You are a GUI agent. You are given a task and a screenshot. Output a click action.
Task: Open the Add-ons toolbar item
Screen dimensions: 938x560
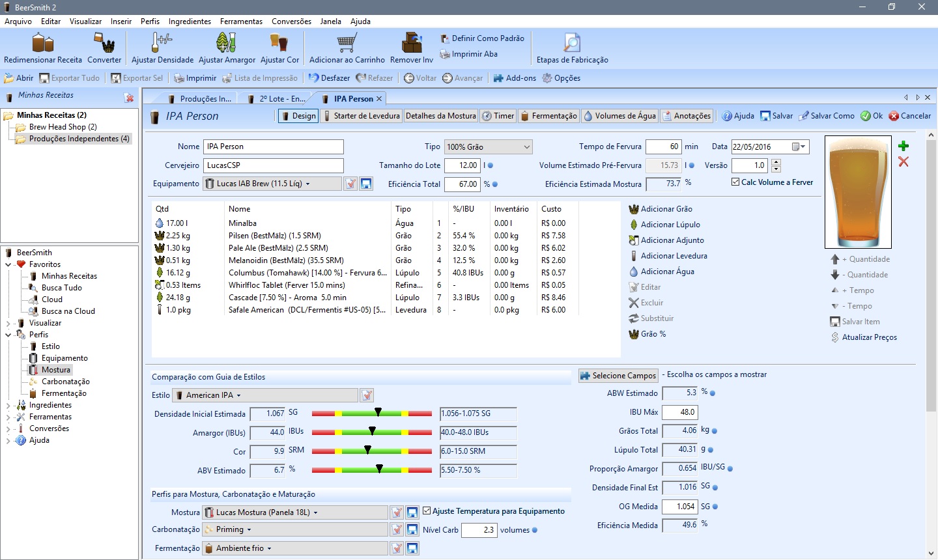click(515, 78)
